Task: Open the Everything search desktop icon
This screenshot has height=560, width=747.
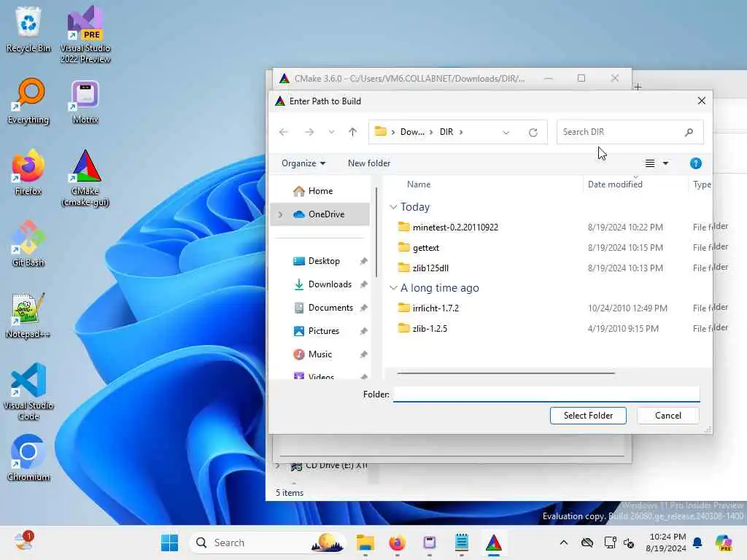Action: pos(28,101)
